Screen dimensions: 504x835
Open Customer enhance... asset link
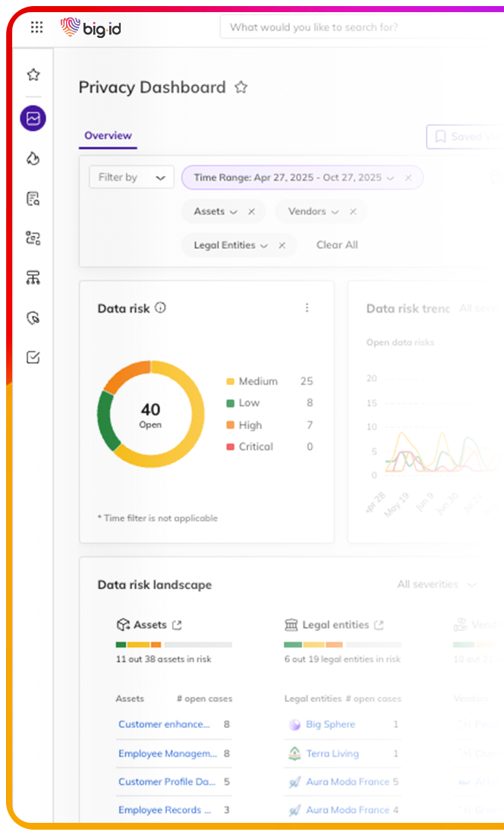[164, 724]
